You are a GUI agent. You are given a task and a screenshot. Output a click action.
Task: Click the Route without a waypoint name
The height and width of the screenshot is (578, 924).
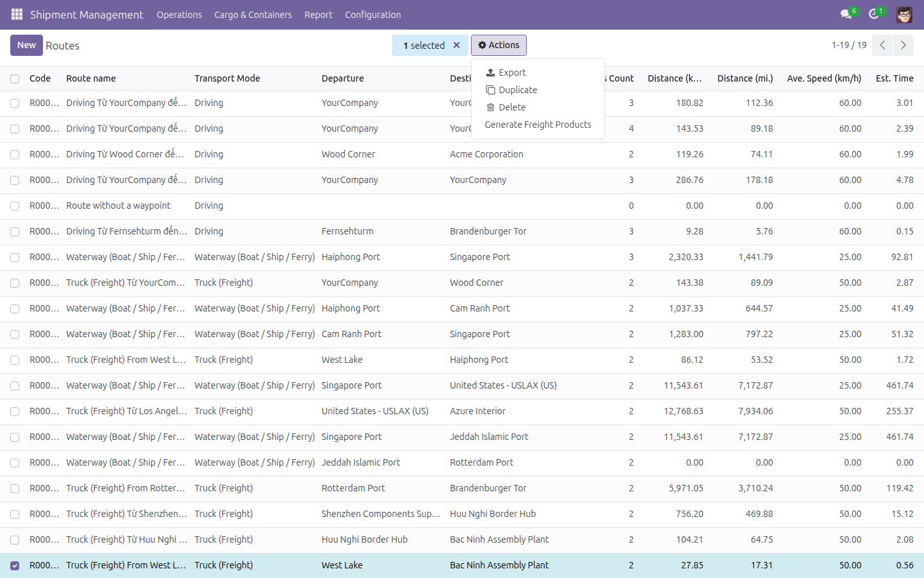pyautogui.click(x=118, y=206)
